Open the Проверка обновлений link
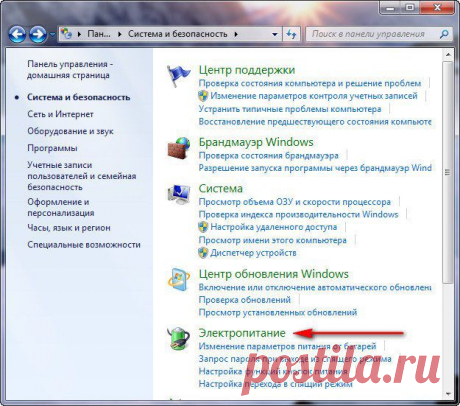Screen dimensions: 460x406 tap(245, 300)
